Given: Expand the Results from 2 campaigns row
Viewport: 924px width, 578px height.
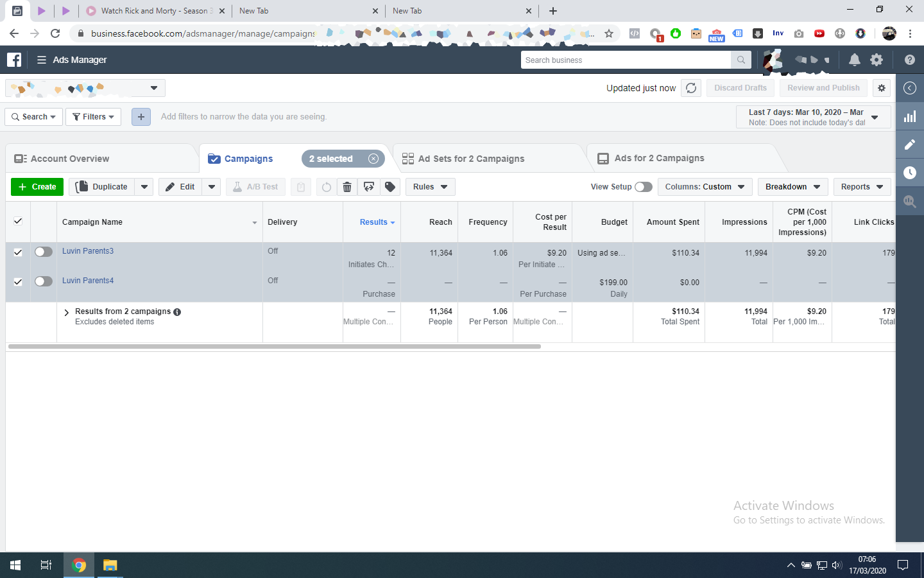Looking at the screenshot, I should click(66, 313).
